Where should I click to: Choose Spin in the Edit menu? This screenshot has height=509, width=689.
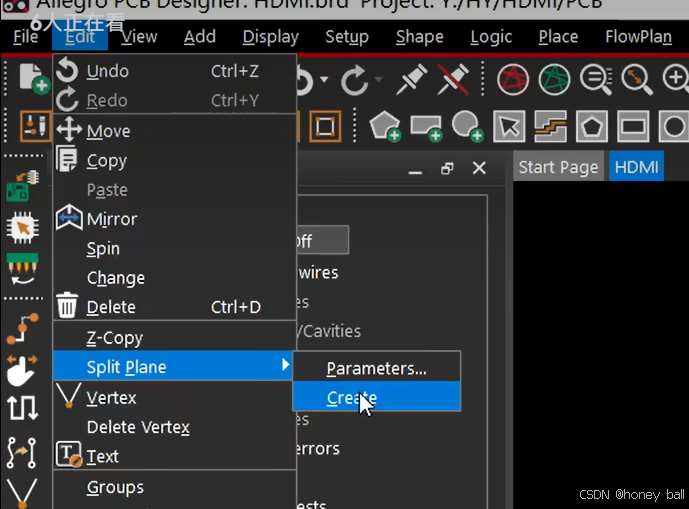pyautogui.click(x=175, y=248)
